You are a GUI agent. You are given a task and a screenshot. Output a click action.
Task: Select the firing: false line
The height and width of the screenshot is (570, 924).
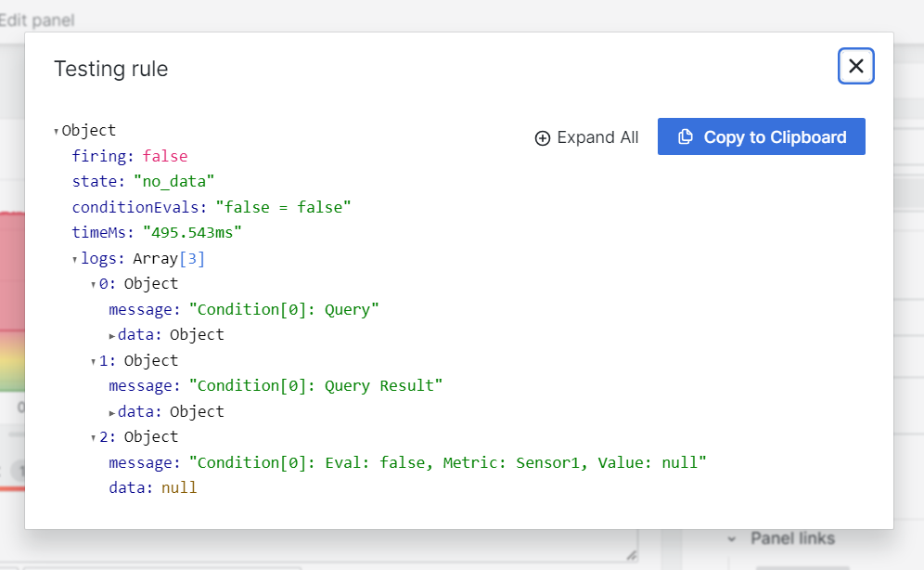click(130, 156)
